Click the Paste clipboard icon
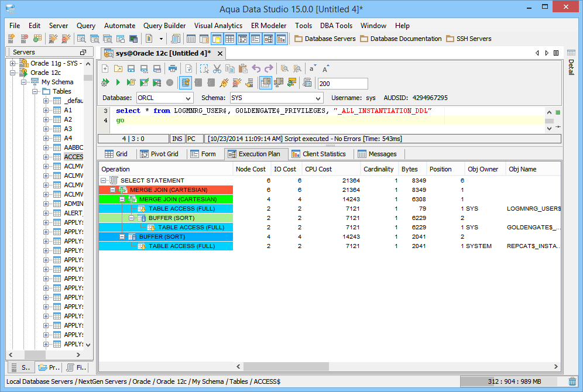This screenshot has width=583, height=392. pos(243,68)
